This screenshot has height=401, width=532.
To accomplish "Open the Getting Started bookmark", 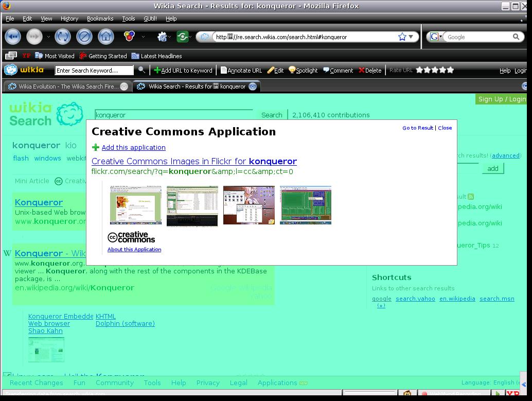I will [x=103, y=56].
